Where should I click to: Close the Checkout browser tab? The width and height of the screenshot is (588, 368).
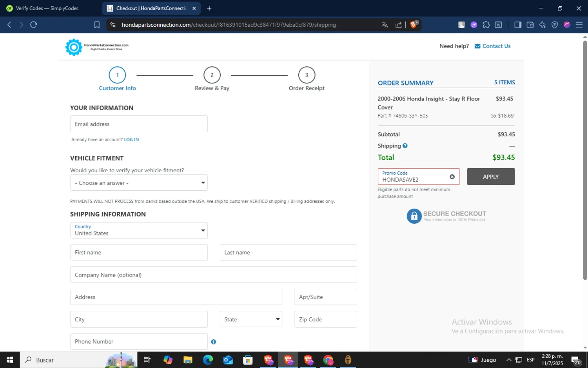(194, 8)
